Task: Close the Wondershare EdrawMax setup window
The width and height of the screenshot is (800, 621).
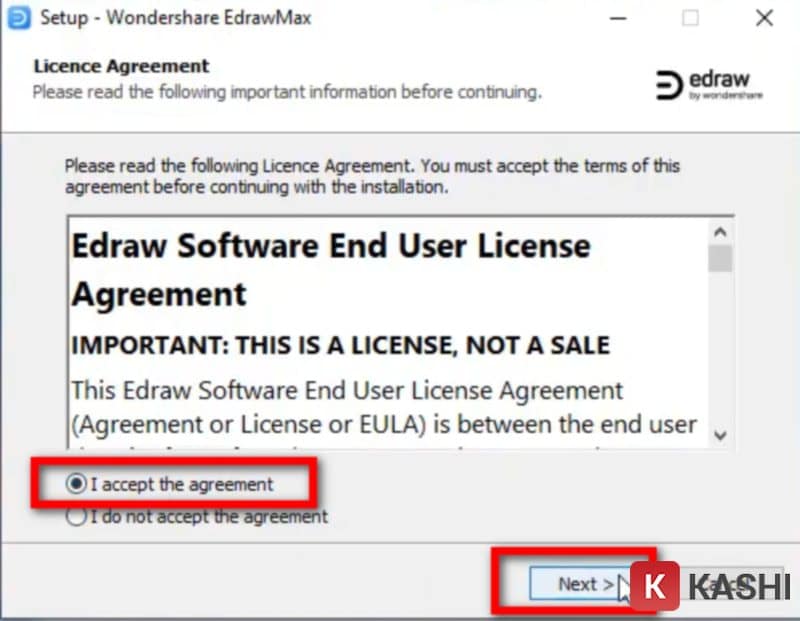Action: (764, 18)
